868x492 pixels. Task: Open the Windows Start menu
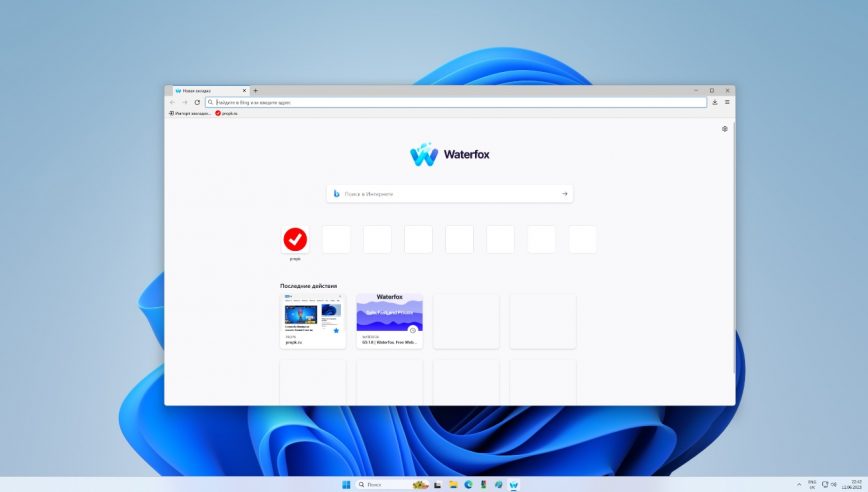pos(346,485)
